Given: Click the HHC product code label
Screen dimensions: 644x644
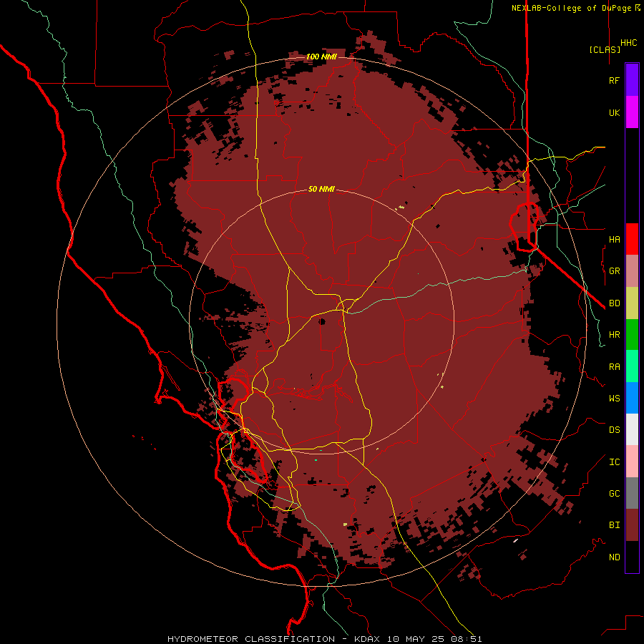Looking at the screenshot, I should 628,43.
